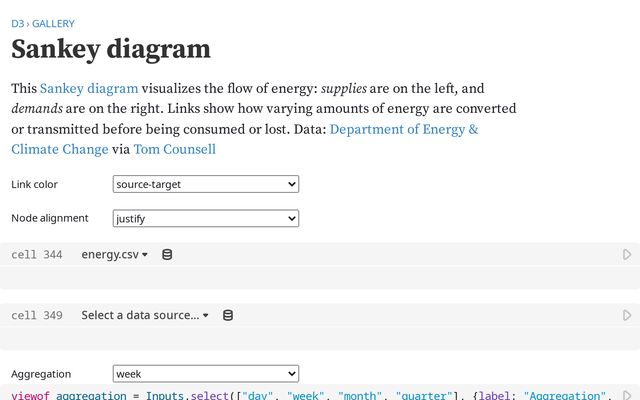Click database icon beside energy.csv
Viewport: 640px width, 400px height.
click(x=167, y=255)
